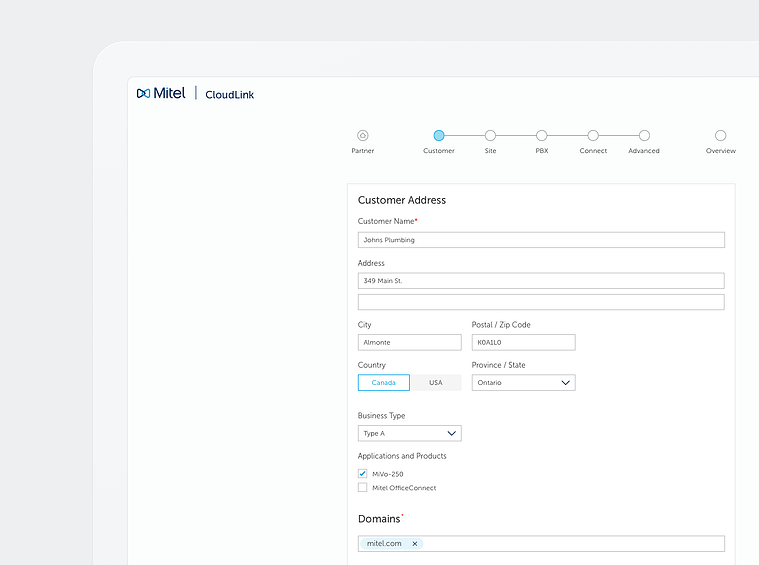Open the Connect step circle
The width and height of the screenshot is (759, 565).
593,136
